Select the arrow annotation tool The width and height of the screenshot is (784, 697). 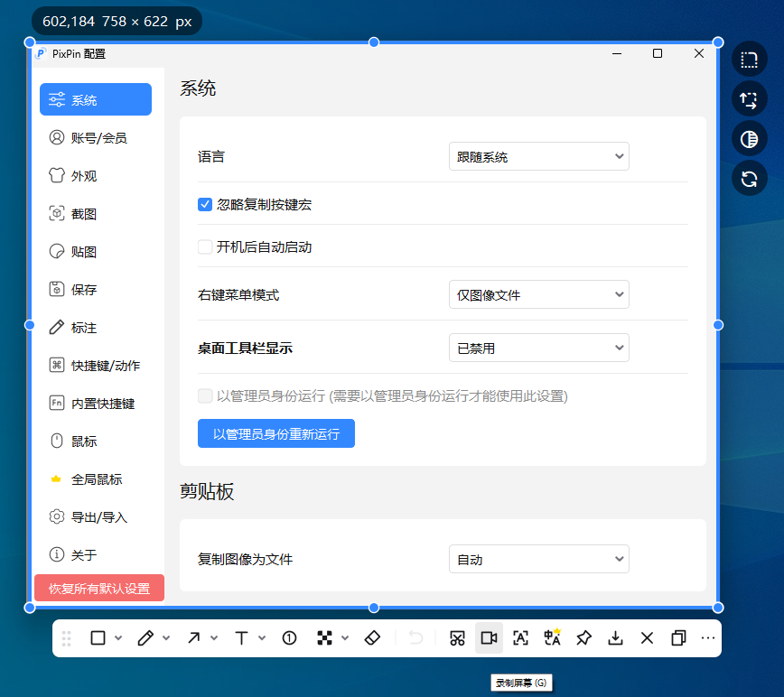[193, 638]
